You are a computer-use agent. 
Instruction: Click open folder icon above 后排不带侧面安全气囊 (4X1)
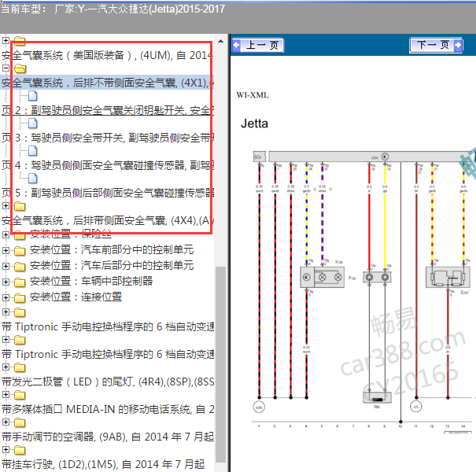pyautogui.click(x=20, y=68)
